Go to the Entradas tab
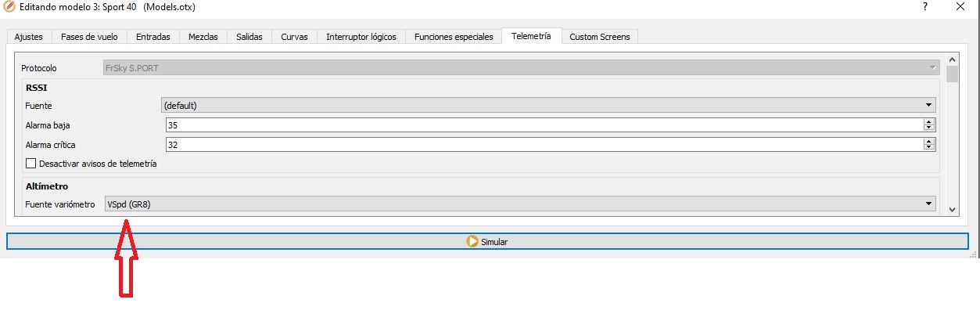This screenshot has height=321, width=980. (x=153, y=37)
